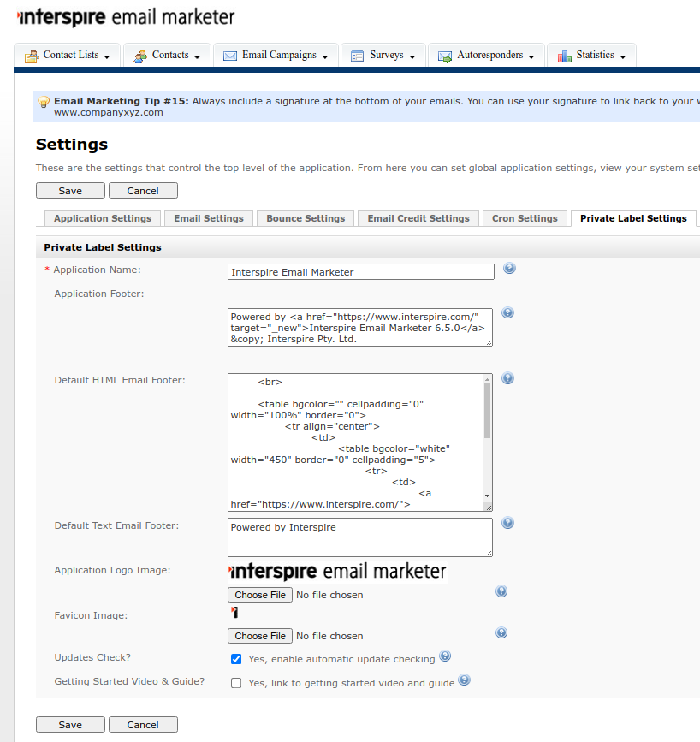Select the Private Label Settings tab

pyautogui.click(x=633, y=218)
